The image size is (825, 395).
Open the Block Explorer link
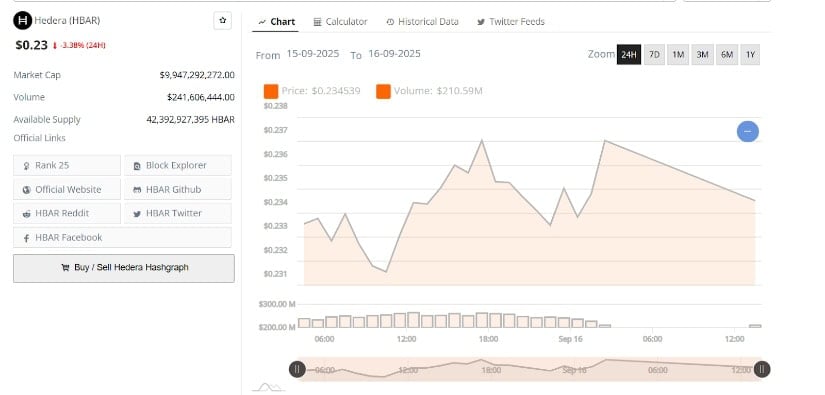[178, 165]
